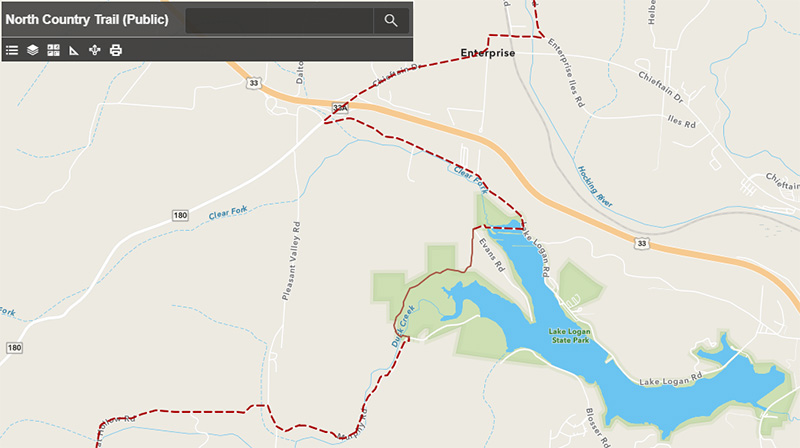Screen dimensions: 800x448
Task: Open the Share widget icon
Action: coord(95,50)
